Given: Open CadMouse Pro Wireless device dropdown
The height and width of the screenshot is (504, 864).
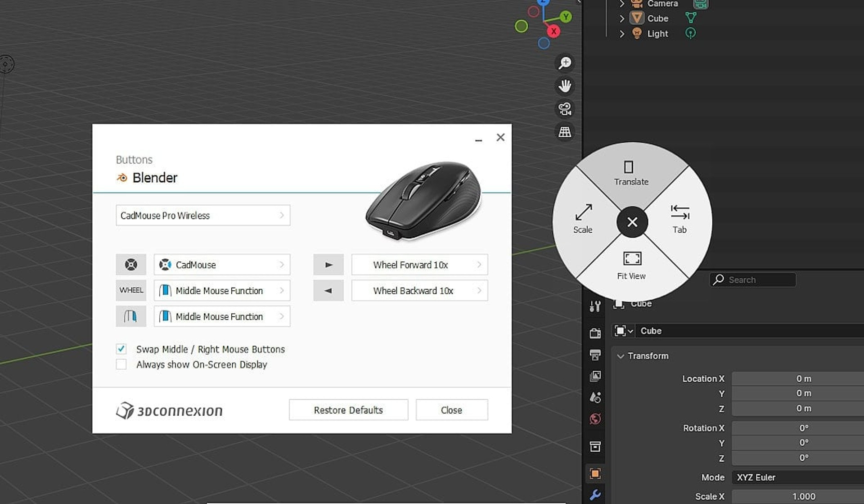Looking at the screenshot, I should [203, 216].
